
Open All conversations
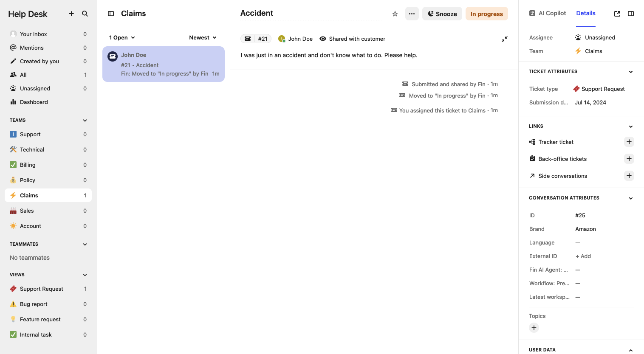click(x=48, y=75)
